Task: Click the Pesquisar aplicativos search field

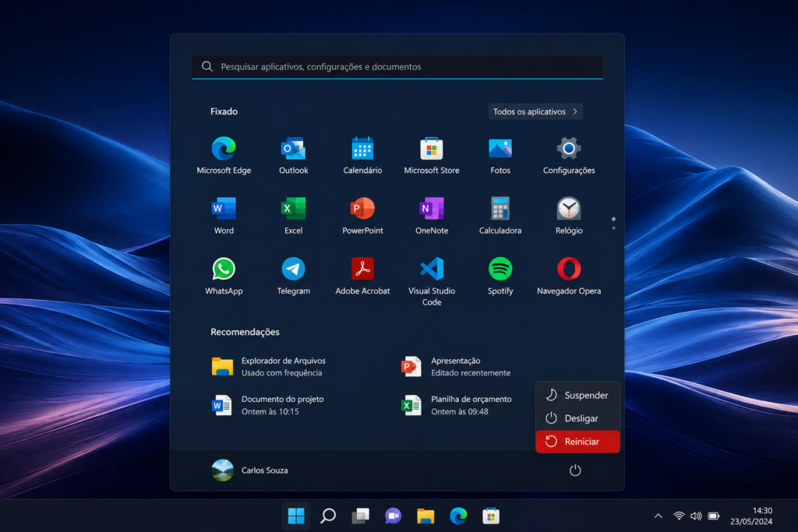Action: click(x=397, y=67)
